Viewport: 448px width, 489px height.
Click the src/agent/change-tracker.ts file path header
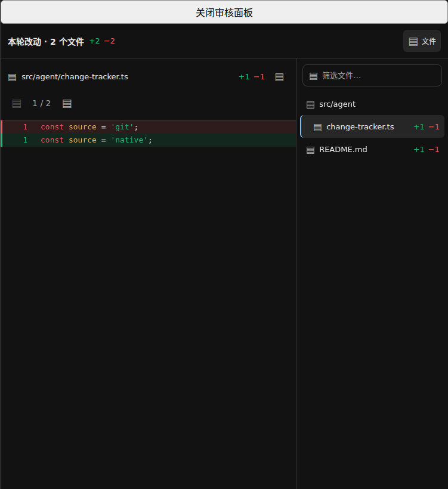coord(75,77)
